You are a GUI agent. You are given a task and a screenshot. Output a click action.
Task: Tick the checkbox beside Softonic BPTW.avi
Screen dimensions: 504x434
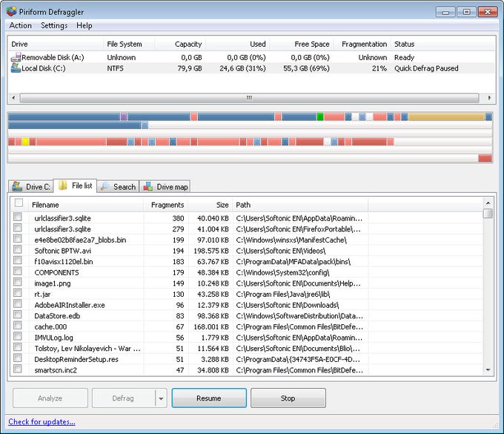click(18, 249)
